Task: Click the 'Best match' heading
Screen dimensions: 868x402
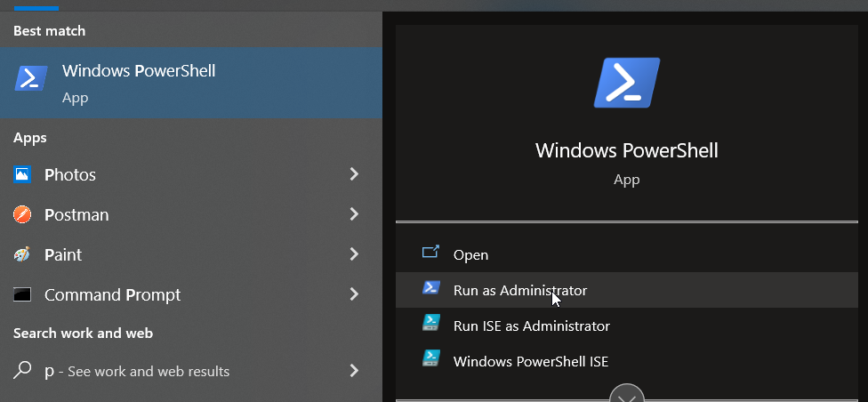Action: 49,31
